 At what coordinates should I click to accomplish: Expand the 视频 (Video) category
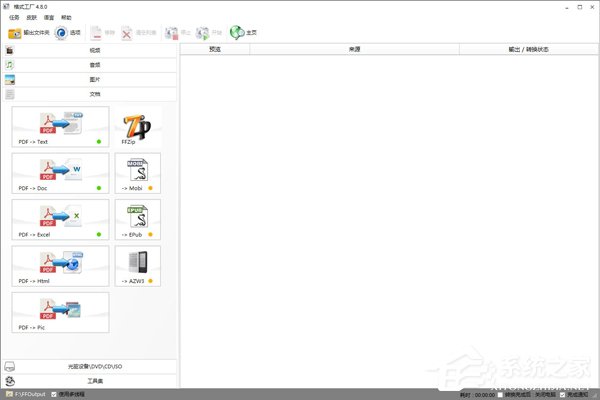[90, 50]
